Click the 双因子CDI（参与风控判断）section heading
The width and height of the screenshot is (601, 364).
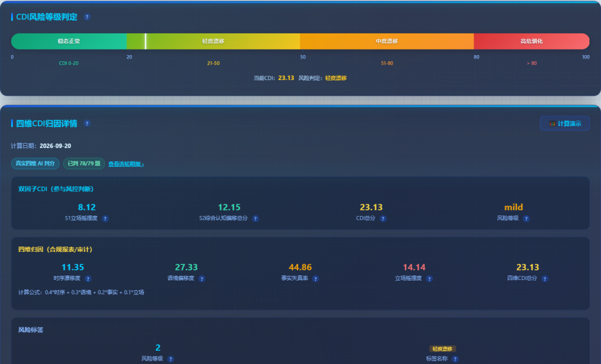coord(56,189)
